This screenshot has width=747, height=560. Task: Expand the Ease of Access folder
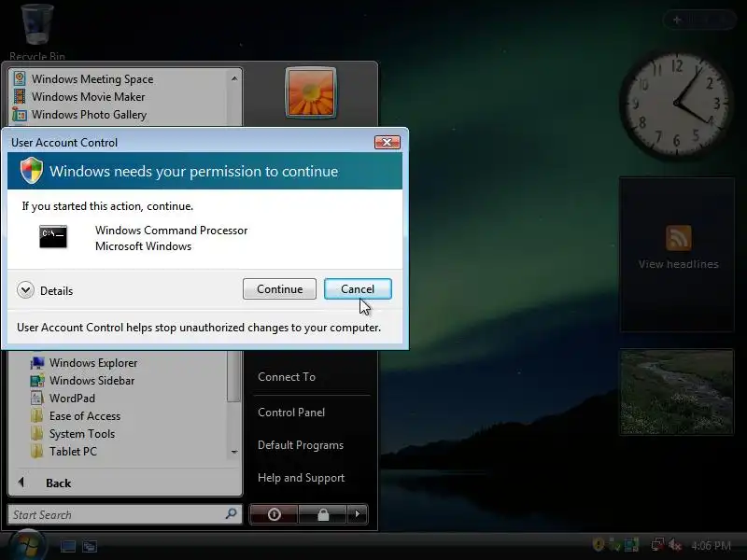coord(85,416)
